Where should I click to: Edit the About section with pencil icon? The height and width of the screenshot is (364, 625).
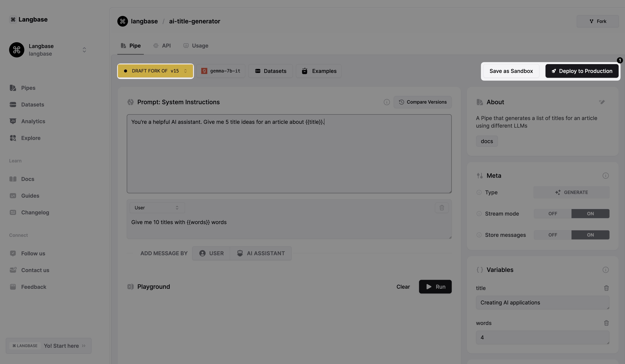602,102
